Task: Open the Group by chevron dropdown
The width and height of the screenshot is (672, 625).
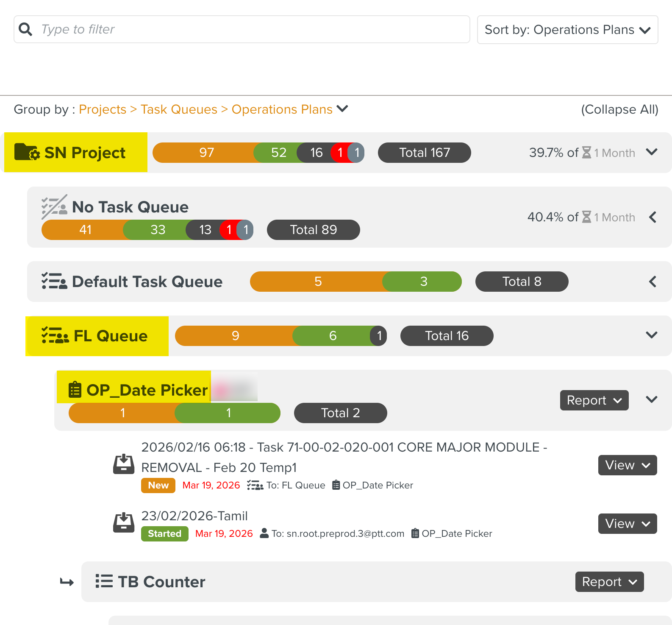Action: [342, 109]
